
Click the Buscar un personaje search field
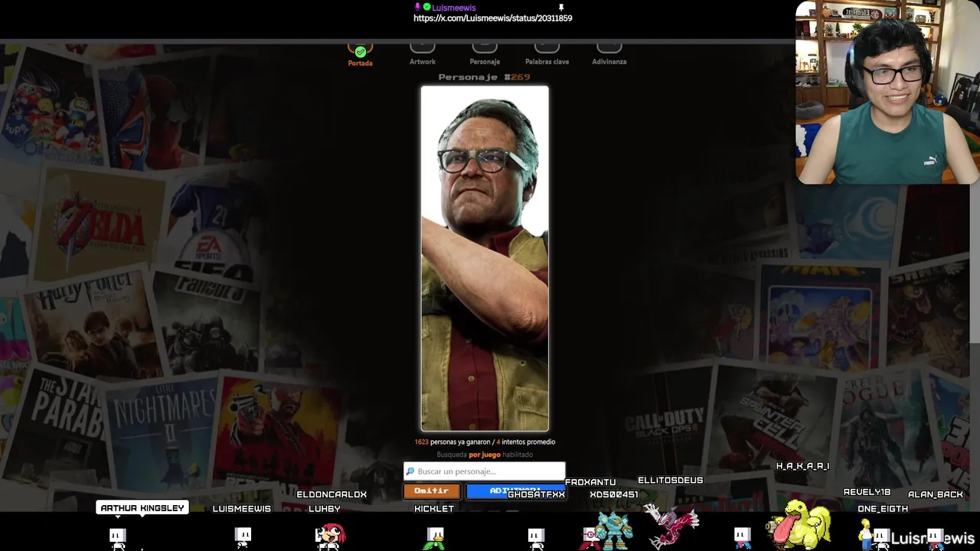[485, 471]
